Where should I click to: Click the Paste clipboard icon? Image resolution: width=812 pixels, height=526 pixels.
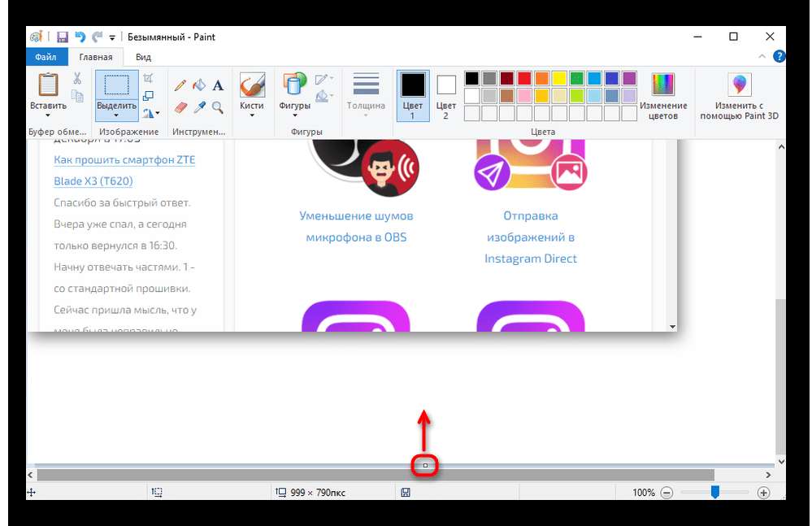click(x=48, y=85)
